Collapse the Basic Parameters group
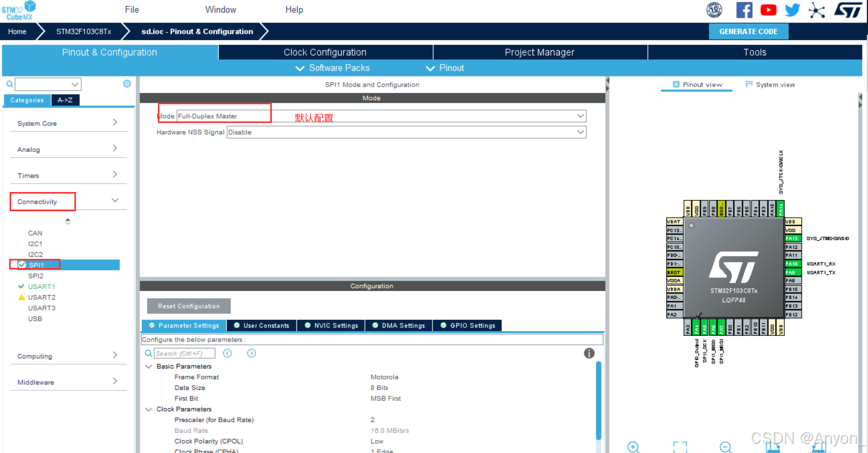The image size is (868, 453). tap(149, 366)
